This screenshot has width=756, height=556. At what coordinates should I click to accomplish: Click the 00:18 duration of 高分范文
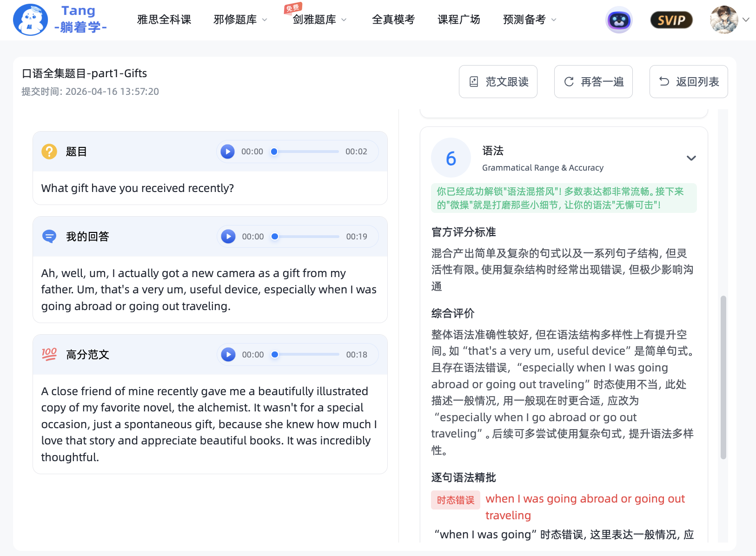tap(357, 355)
